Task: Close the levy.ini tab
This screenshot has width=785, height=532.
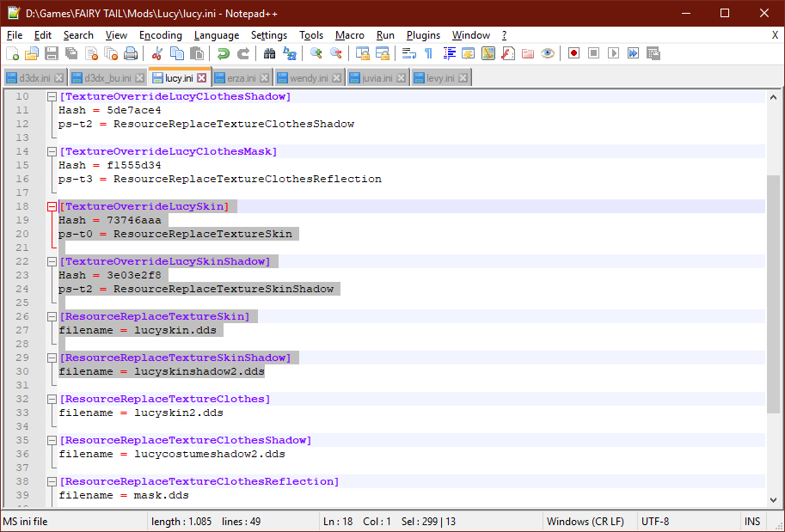Action: pyautogui.click(x=463, y=78)
